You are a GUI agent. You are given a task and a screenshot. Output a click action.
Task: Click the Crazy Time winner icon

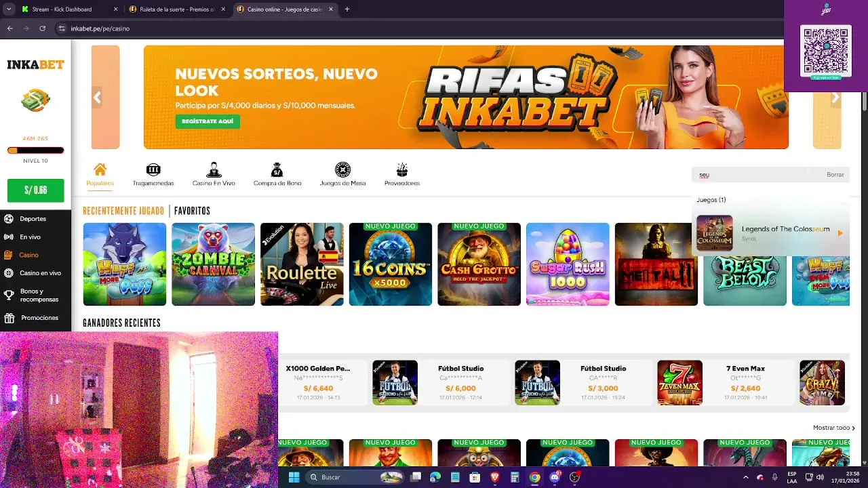click(x=822, y=383)
